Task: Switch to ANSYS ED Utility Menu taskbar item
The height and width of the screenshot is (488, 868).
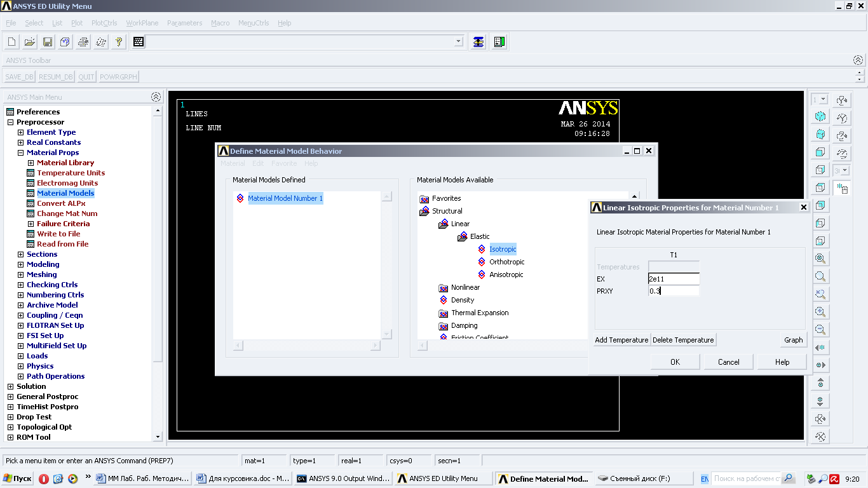Action: pos(443,478)
